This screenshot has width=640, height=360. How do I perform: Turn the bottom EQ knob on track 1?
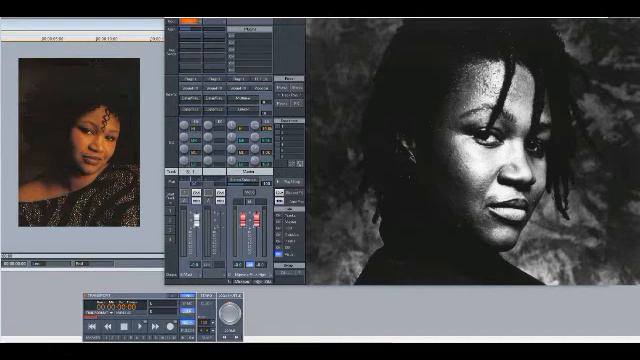click(184, 160)
